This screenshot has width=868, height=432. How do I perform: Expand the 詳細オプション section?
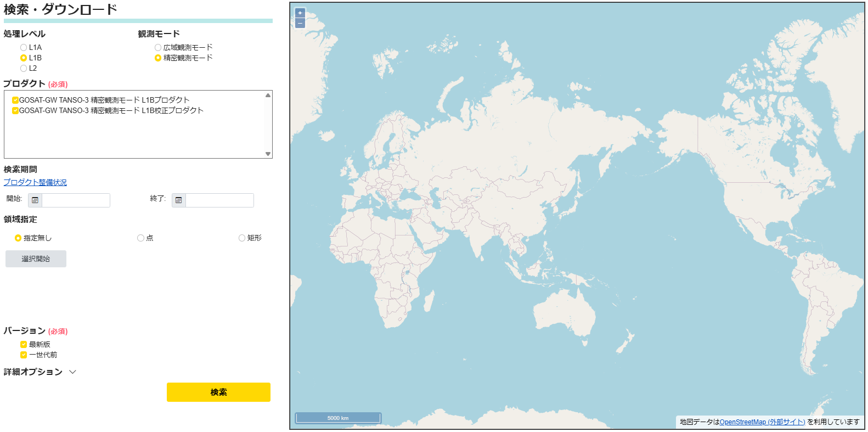(40, 372)
